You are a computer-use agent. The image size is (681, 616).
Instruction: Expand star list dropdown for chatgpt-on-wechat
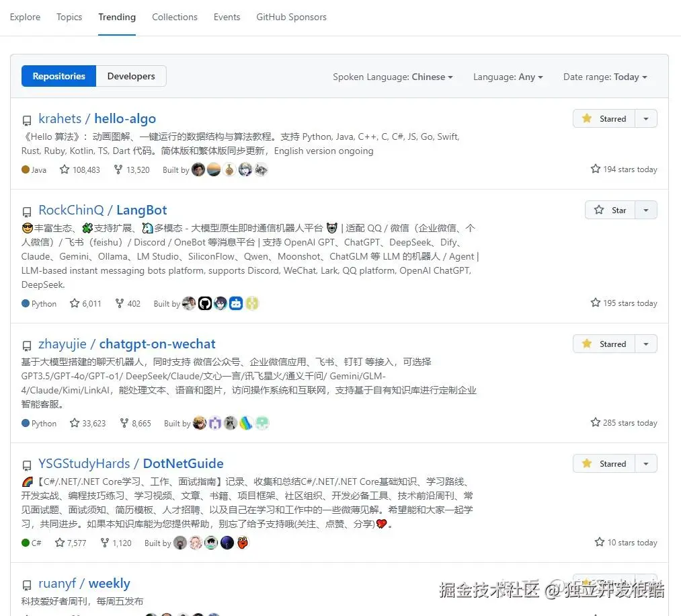(x=646, y=344)
